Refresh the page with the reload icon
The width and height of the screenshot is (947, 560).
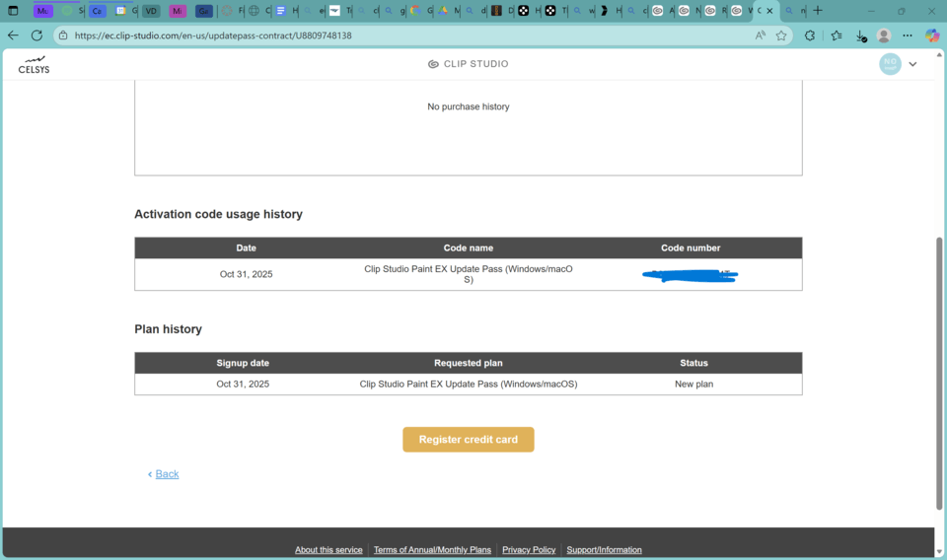click(36, 35)
